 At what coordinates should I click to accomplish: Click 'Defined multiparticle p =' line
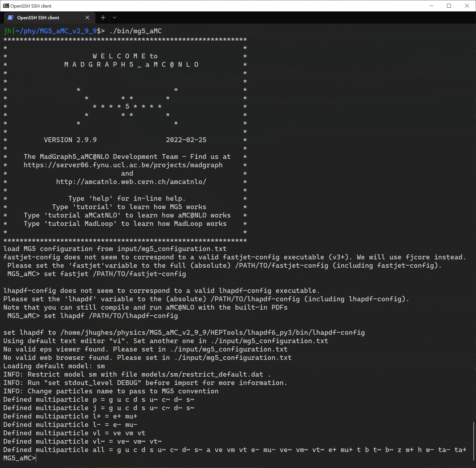pos(99,399)
